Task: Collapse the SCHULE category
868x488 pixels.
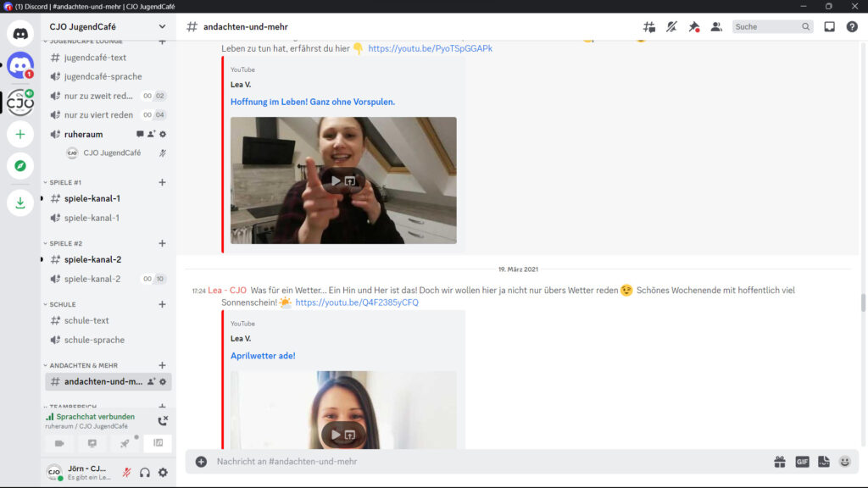Action: point(62,304)
